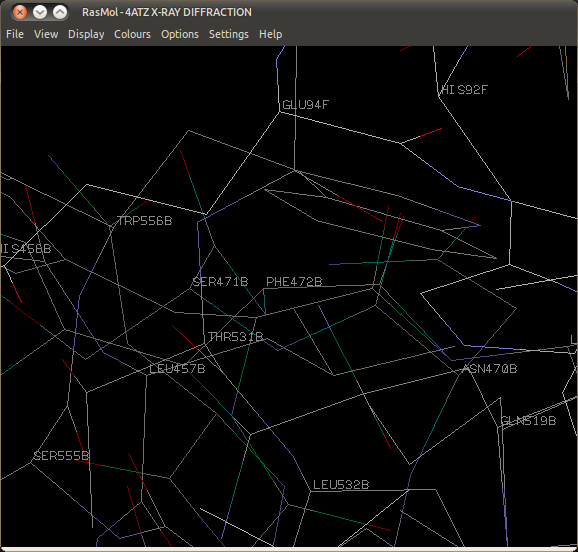Screen dimensions: 578x552
Task: Pick residue label PHE472B
Action: tap(294, 282)
